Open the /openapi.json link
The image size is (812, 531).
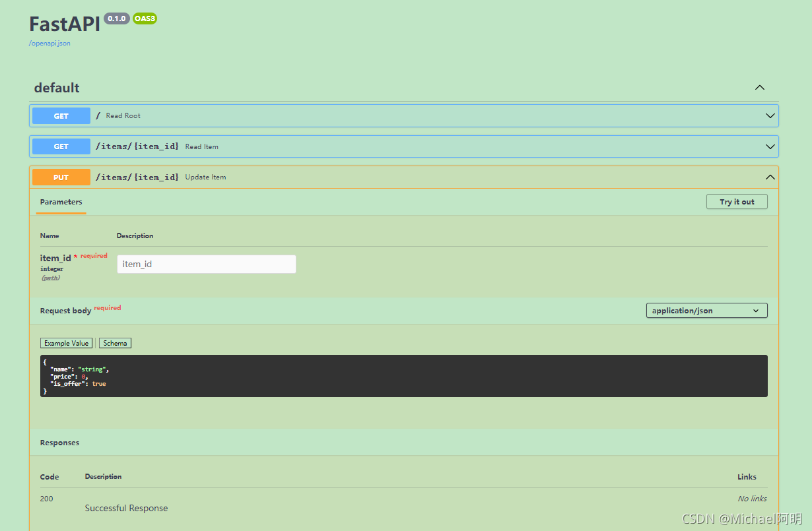point(50,44)
